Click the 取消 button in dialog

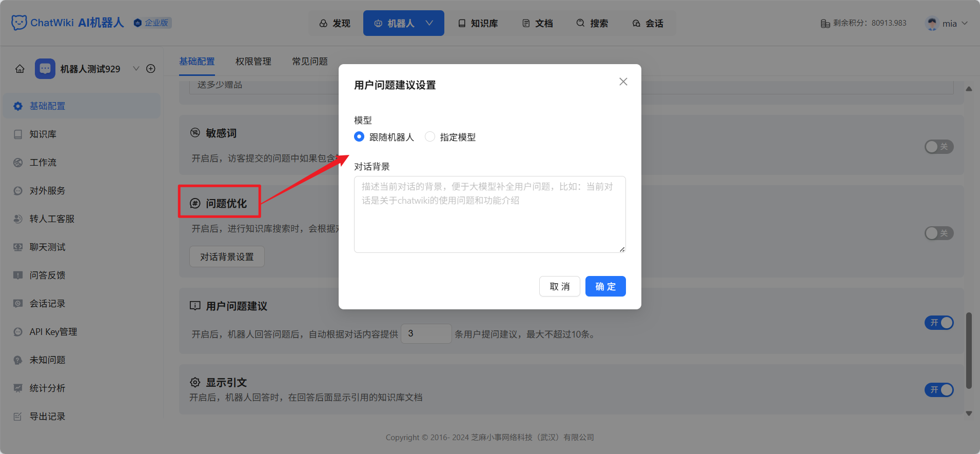point(560,286)
